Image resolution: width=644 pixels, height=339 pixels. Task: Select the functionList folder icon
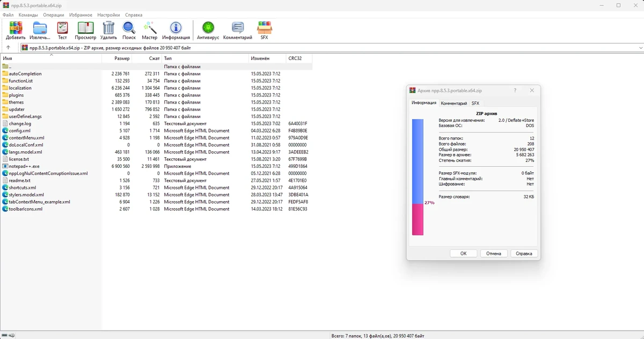(x=5, y=80)
